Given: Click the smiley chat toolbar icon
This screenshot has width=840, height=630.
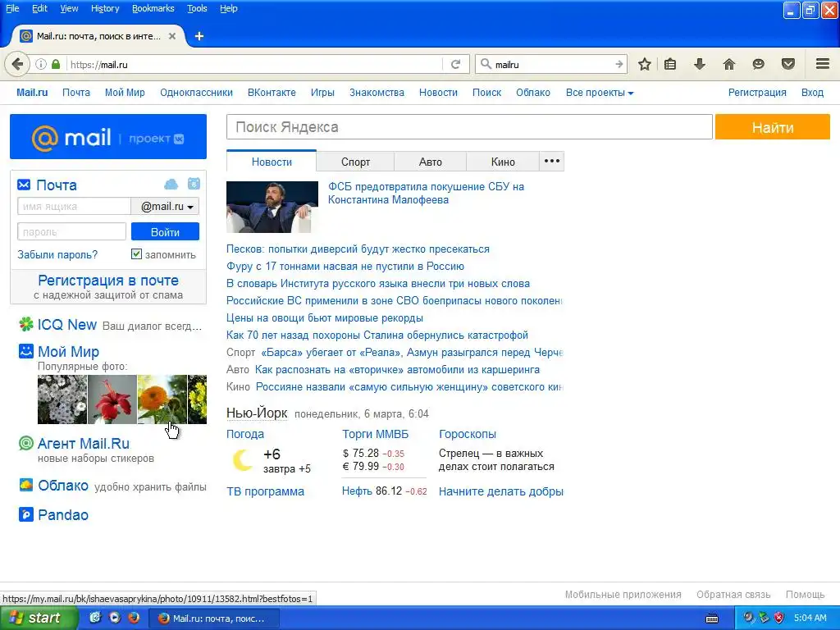Looking at the screenshot, I should tap(758, 64).
